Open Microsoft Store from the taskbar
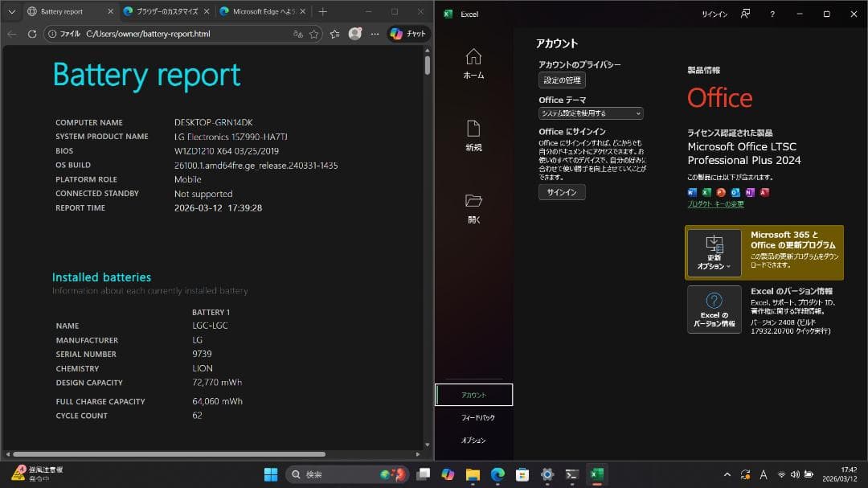This screenshot has width=868, height=488. pos(522,474)
